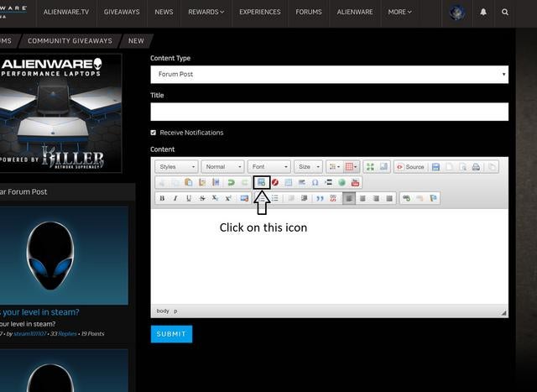Go to ALIENWARE.TV

point(66,12)
